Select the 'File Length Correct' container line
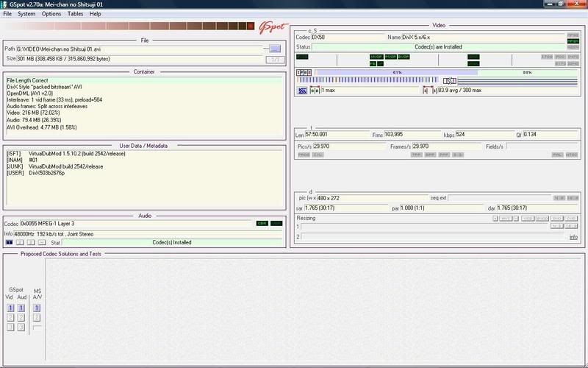This screenshot has width=588, height=368. [144, 80]
